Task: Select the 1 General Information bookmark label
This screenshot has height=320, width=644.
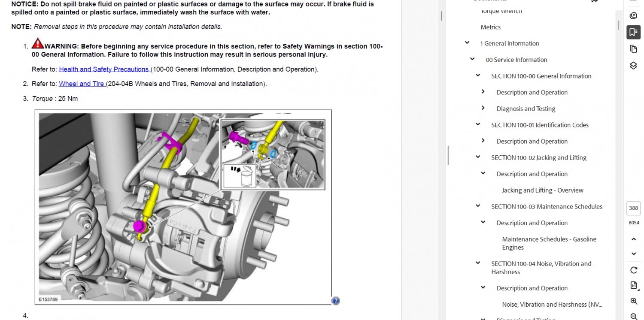Action: [x=510, y=43]
